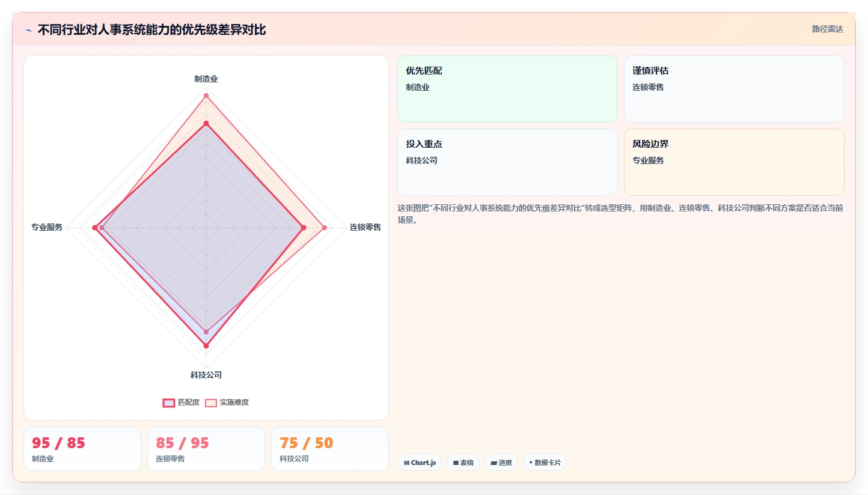
Task: Click the 实施难度 data point on 制造业 axis
Action: click(x=206, y=96)
